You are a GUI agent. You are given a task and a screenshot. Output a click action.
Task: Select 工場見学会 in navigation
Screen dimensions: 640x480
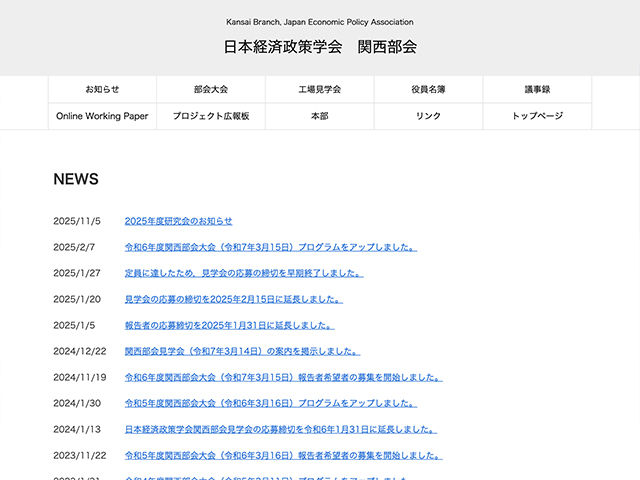click(x=320, y=89)
